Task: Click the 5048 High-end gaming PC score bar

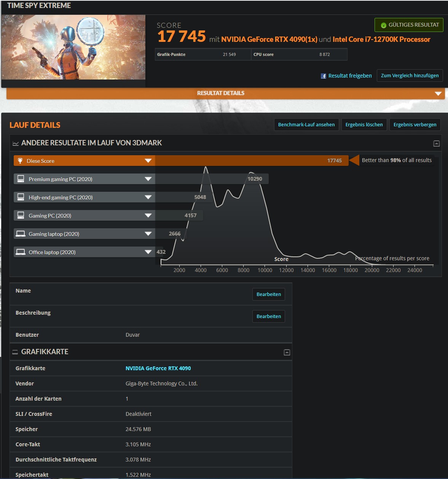Action: [184, 197]
